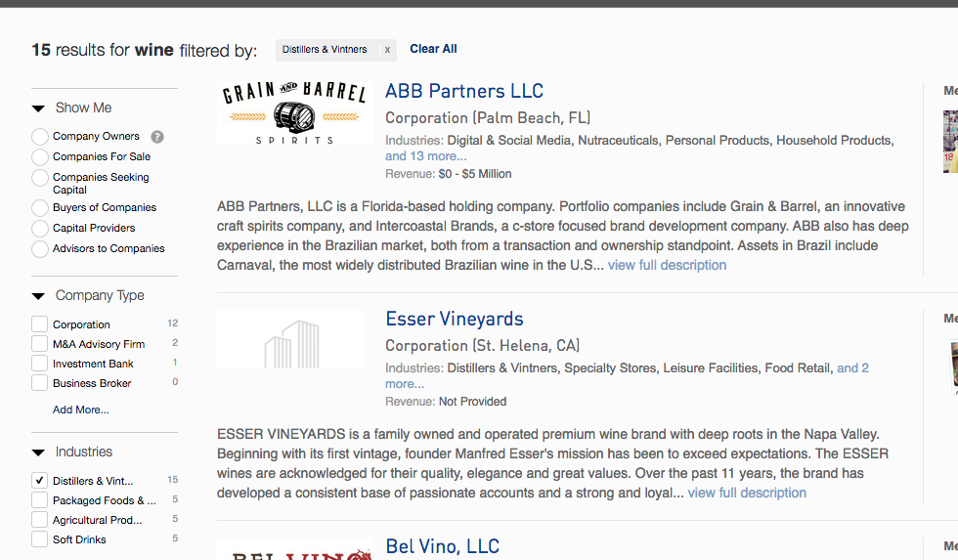
Task: Open the Esser Vineyards company page
Action: (455, 319)
